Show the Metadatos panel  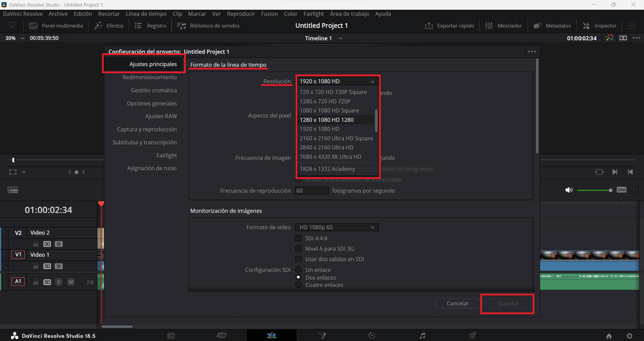[x=552, y=26]
